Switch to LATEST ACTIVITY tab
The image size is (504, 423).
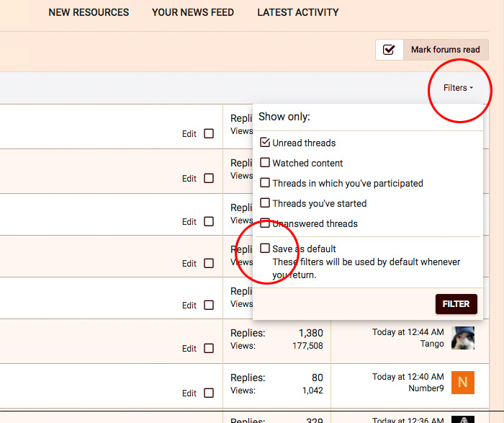pos(297,12)
